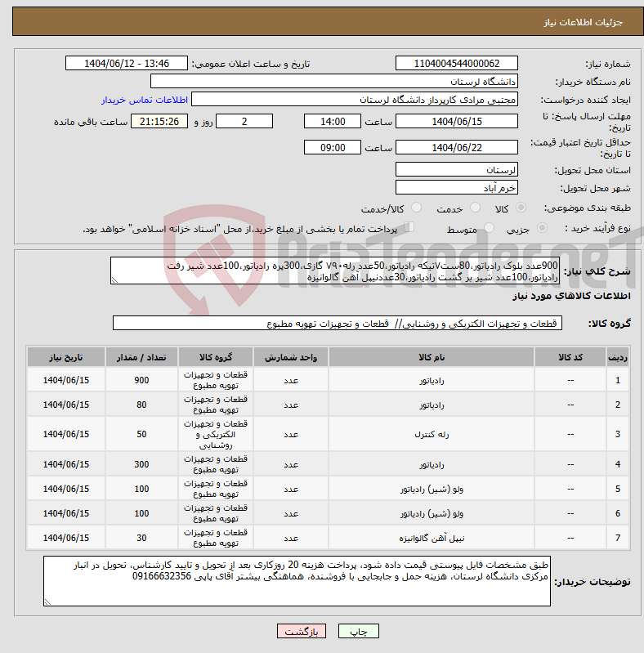Click the goods group field
The width and height of the screenshot is (644, 653).
coord(338,323)
